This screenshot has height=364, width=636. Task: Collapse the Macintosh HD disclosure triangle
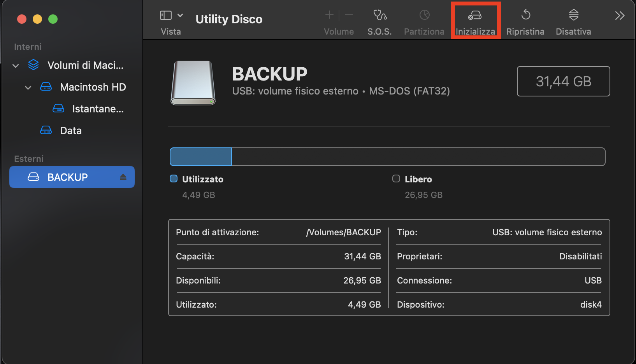pyautogui.click(x=28, y=87)
